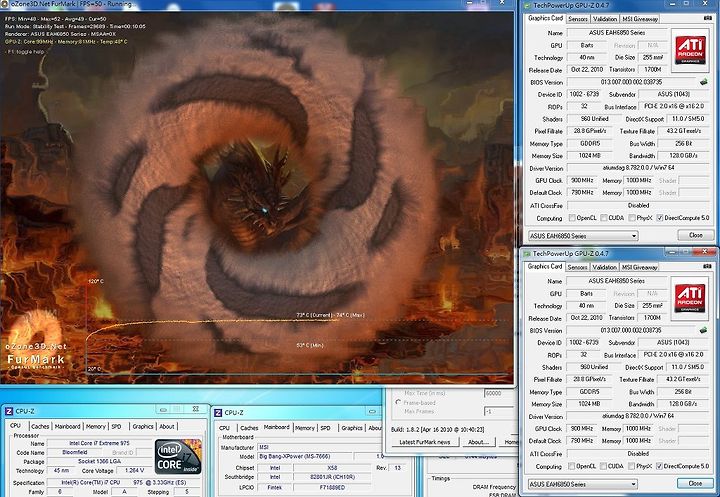720x497 pixels.
Task: Click the screenshot camera icon in top GPU-Z window
Action: tap(708, 18)
